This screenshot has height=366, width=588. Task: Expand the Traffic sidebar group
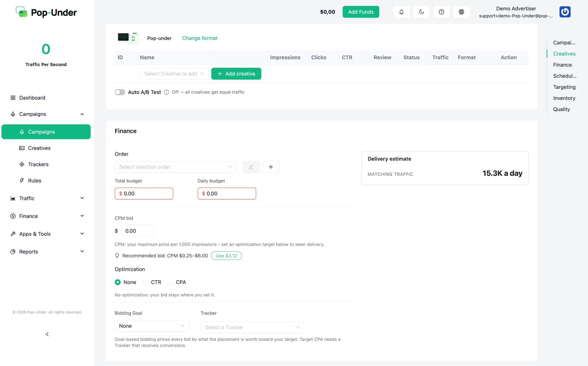(82, 198)
